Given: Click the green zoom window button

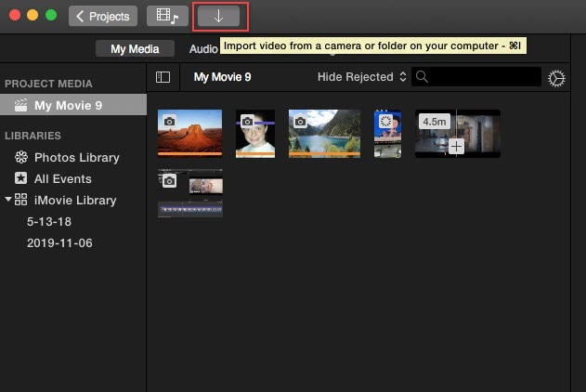Looking at the screenshot, I should 51,15.
